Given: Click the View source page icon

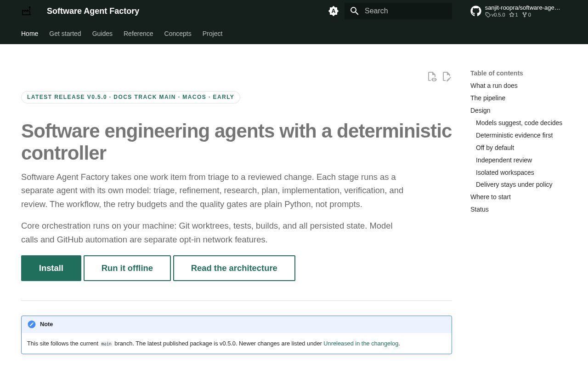Looking at the screenshot, I should coord(432,76).
